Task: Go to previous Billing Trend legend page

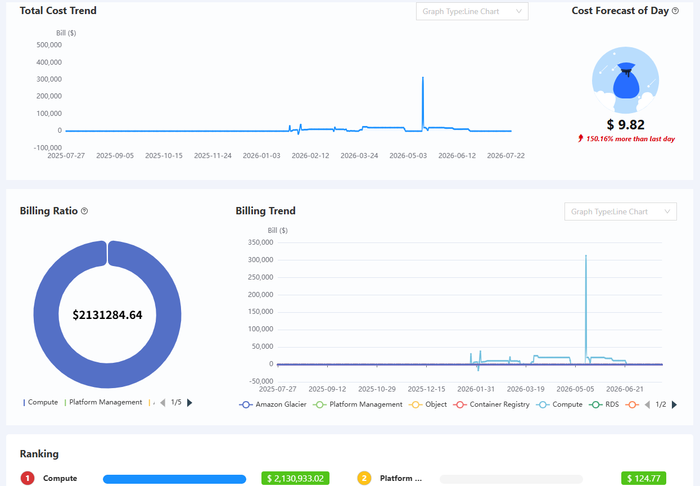Action: pyautogui.click(x=647, y=405)
